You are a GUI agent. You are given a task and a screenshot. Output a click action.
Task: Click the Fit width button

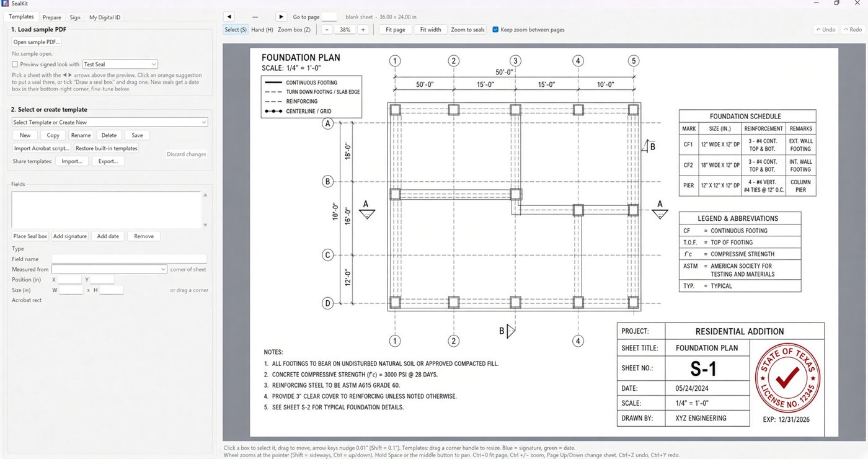[430, 30]
